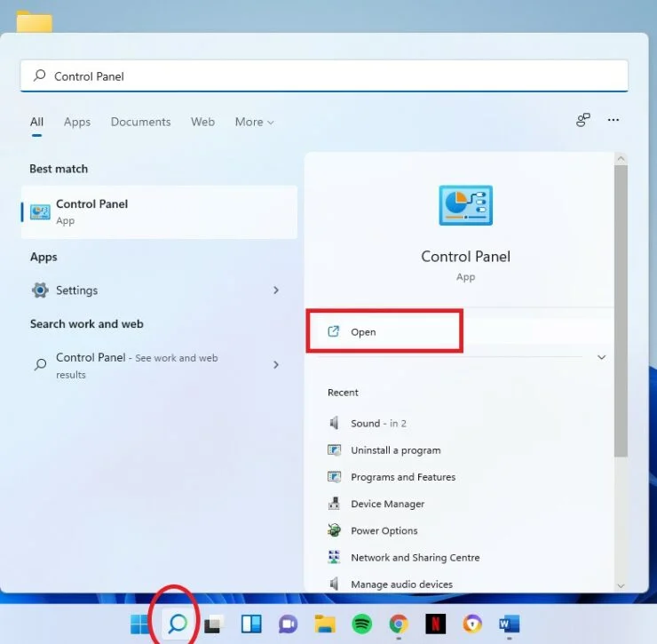Open Task View from the taskbar
657x644 pixels.
tap(214, 624)
